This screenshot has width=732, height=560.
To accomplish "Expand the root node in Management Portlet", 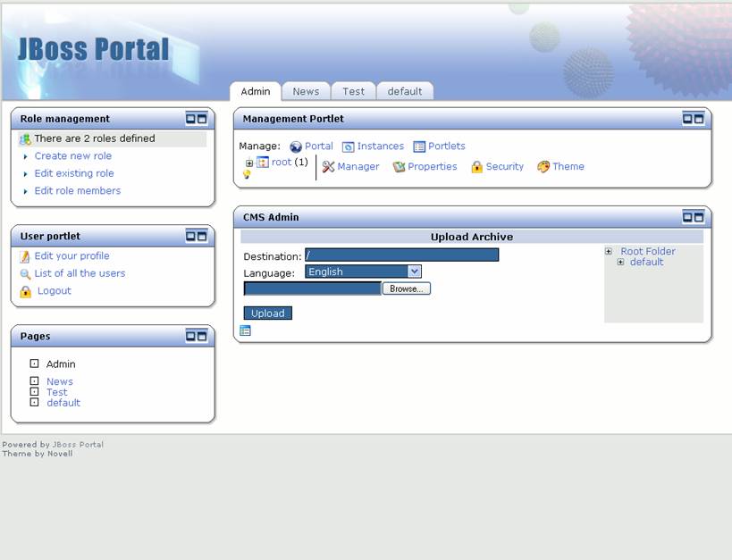I will tap(249, 163).
